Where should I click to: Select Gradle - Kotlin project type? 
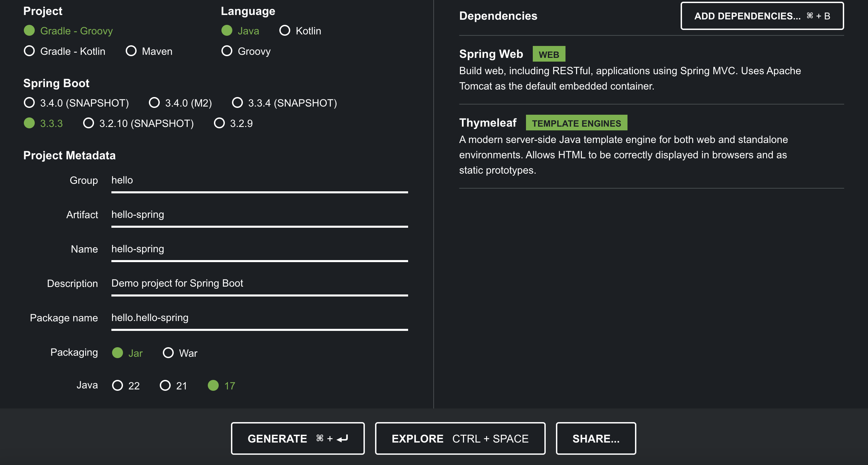coord(30,51)
